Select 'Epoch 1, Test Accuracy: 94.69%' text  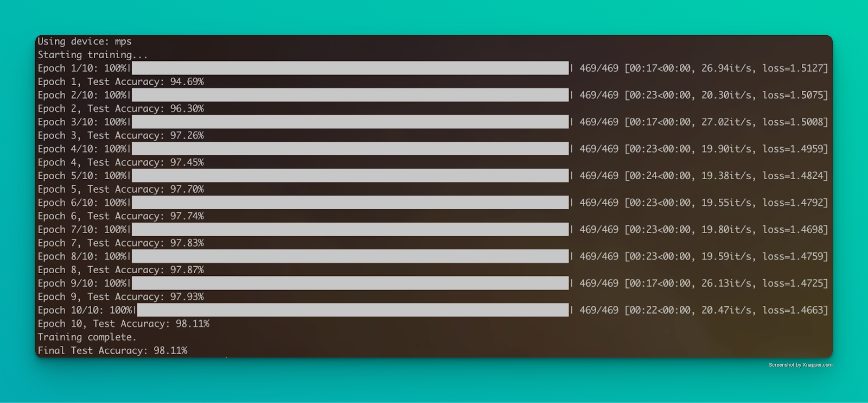121,81
